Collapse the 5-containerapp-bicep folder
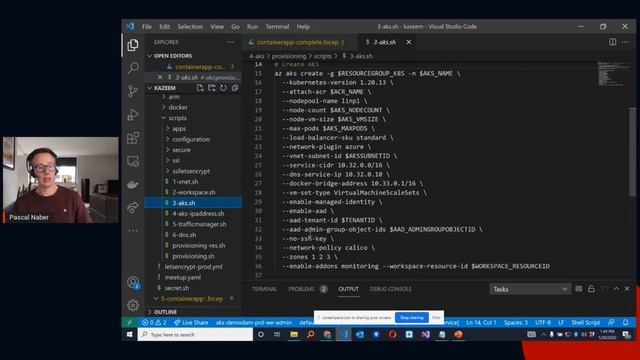 tap(192, 299)
